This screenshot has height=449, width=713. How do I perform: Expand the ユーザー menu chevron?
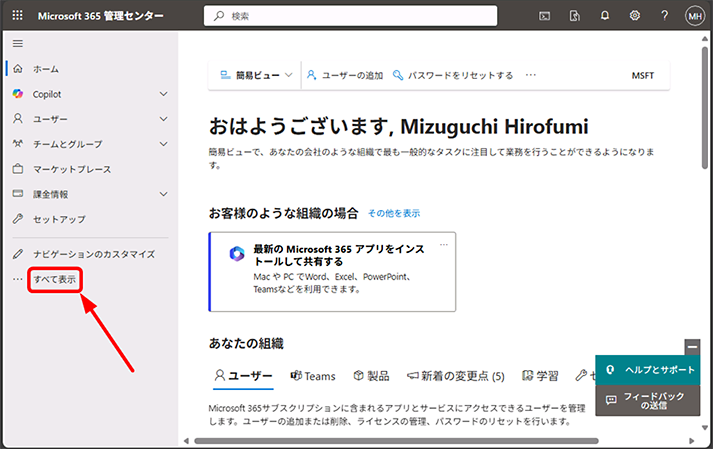[164, 119]
